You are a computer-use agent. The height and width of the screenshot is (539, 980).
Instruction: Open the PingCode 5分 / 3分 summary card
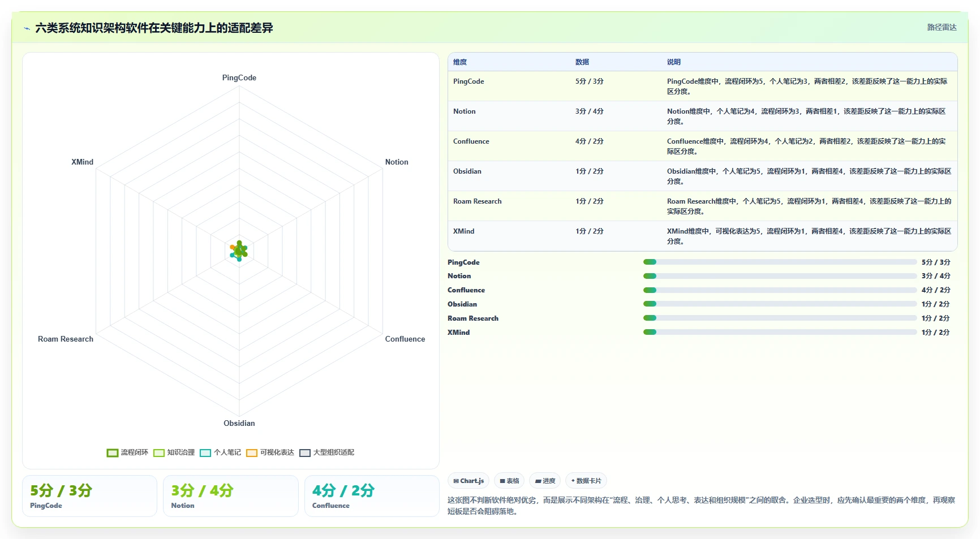click(x=89, y=496)
